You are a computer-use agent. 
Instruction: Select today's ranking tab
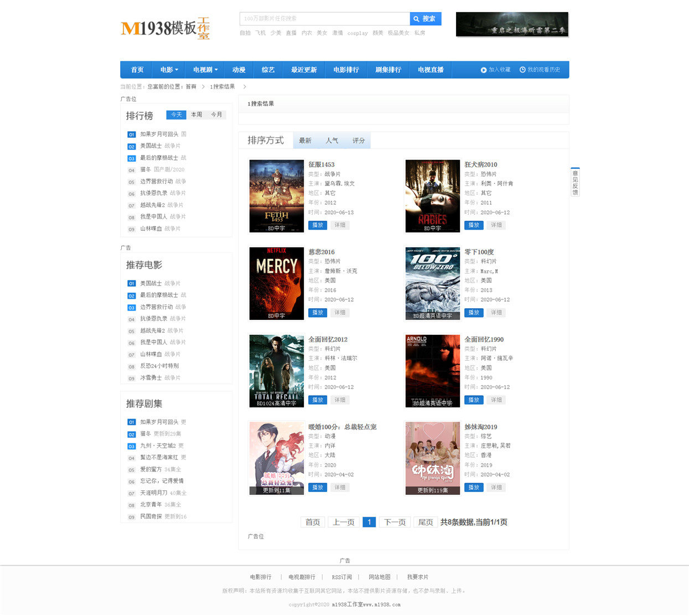point(177,115)
